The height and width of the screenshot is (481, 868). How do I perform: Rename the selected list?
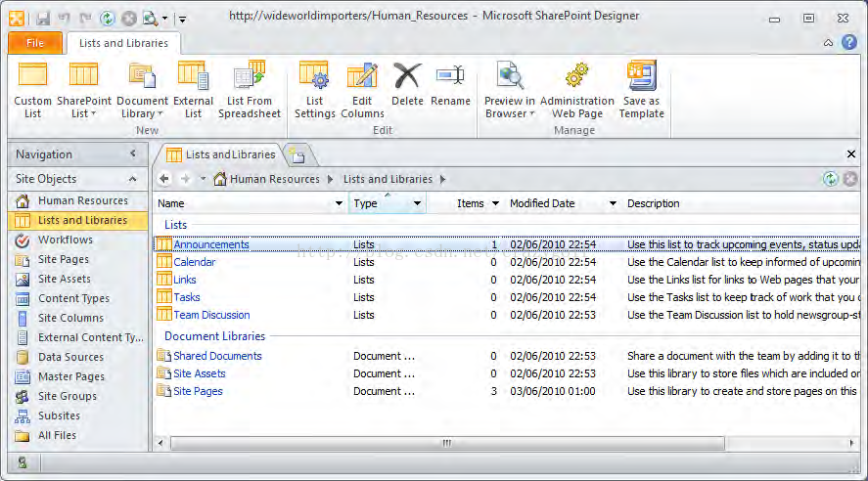pyautogui.click(x=450, y=84)
